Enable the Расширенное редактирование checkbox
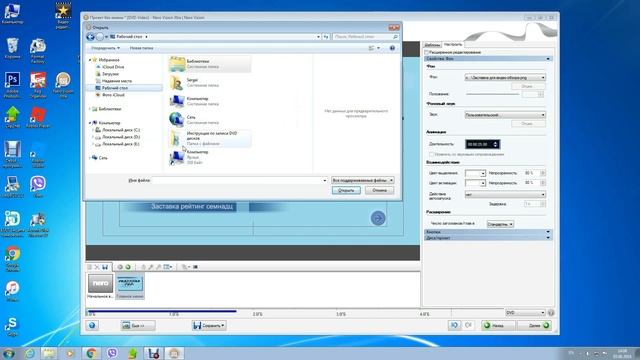 click(x=427, y=53)
